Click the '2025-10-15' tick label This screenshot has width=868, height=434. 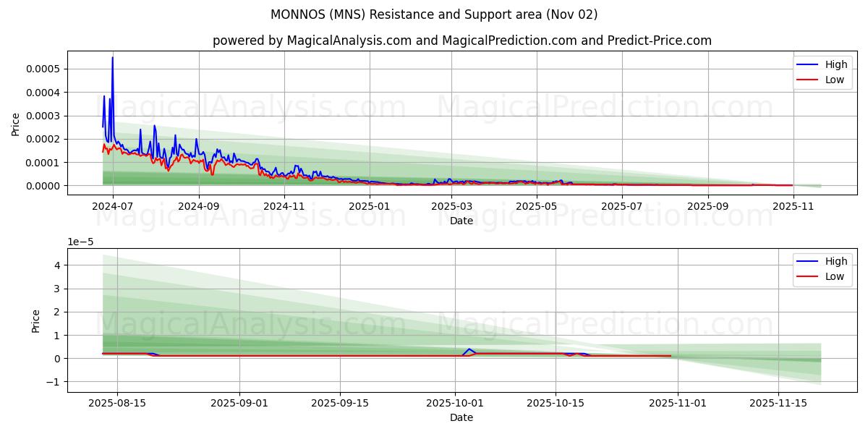[556, 403]
